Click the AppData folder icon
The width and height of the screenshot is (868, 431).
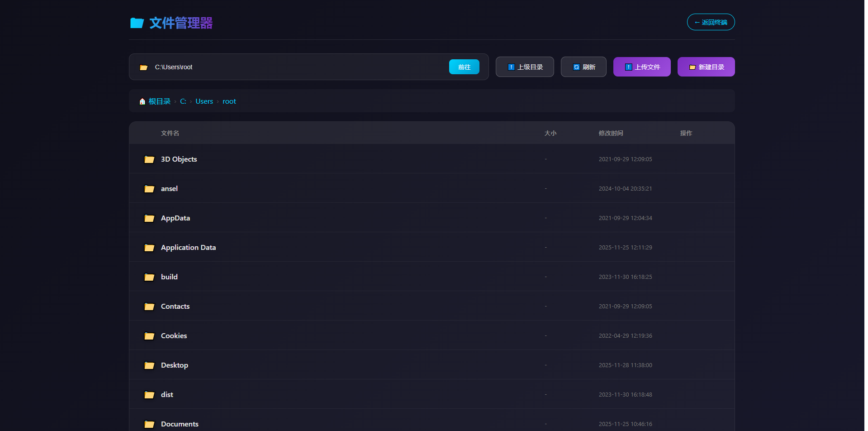149,218
